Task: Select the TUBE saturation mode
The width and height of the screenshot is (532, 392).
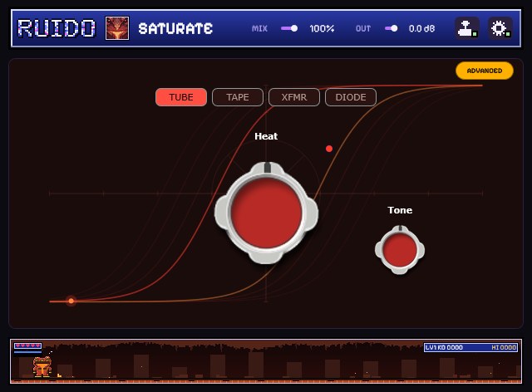Action: pos(181,97)
